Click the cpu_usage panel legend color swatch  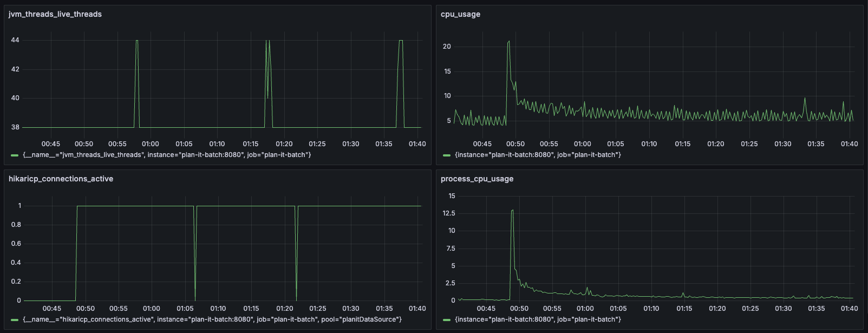point(447,155)
